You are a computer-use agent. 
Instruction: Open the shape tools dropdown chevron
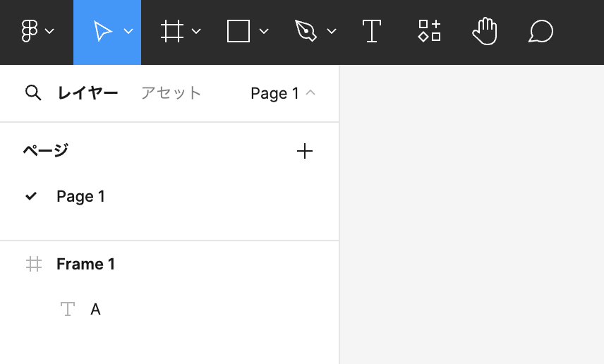[x=264, y=31]
